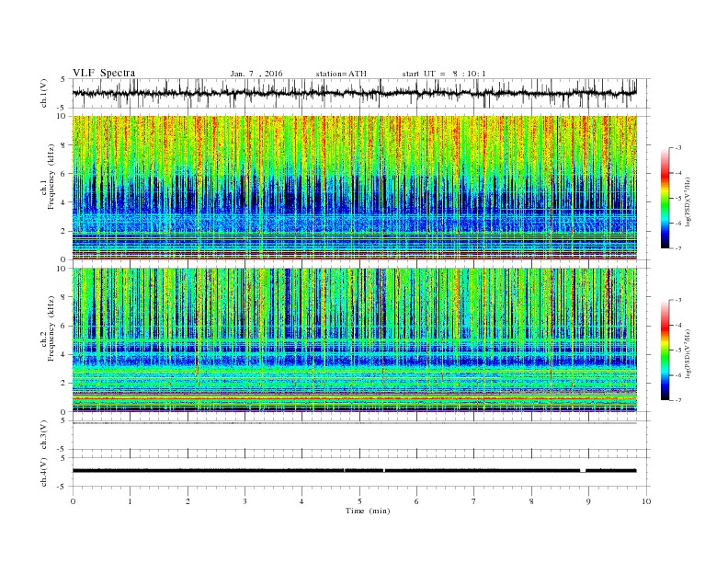This screenshot has height=563, width=728.
Task: Select the "ch.4(V)" axis label
Action: 44,472
